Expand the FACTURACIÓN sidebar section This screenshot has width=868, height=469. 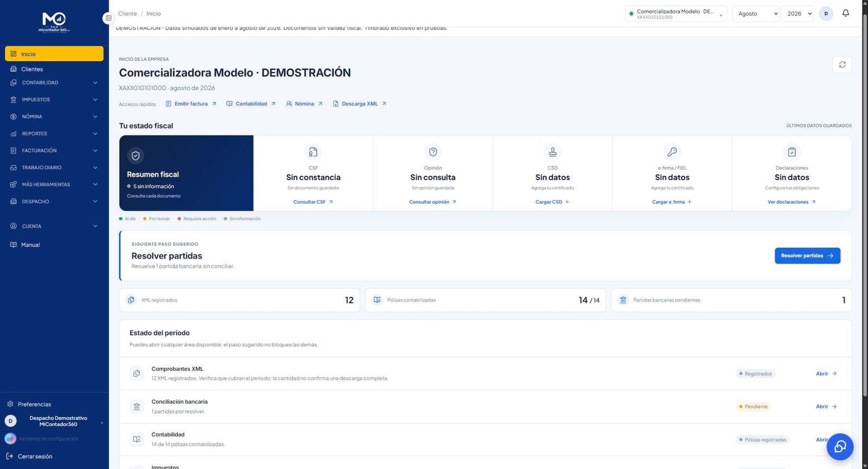point(54,151)
